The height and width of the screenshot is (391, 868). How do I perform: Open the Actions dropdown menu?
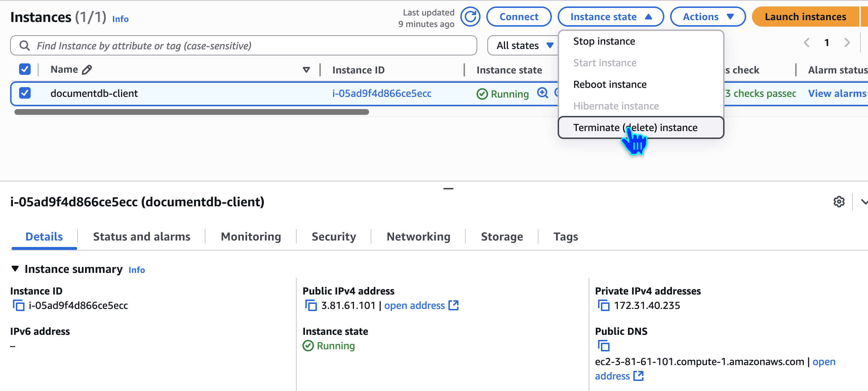coord(708,17)
